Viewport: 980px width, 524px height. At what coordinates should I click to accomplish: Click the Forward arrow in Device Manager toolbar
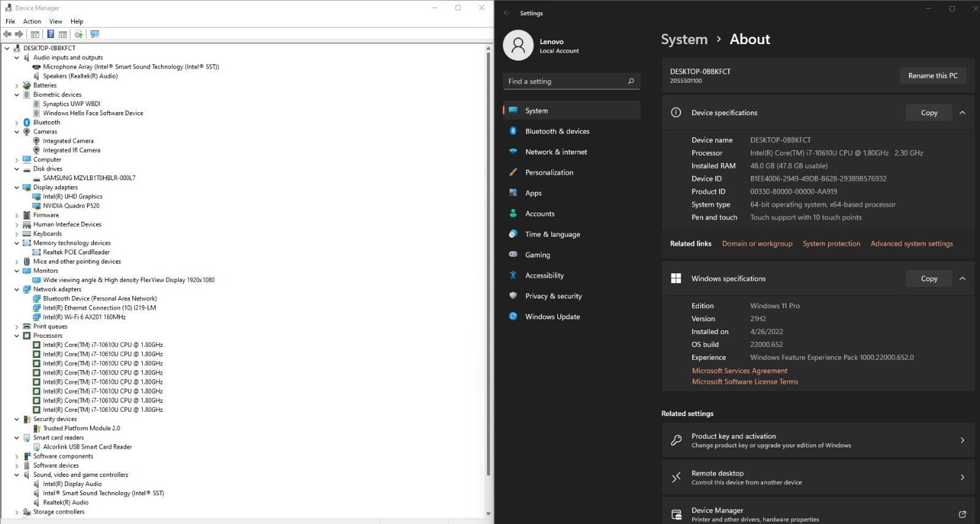pyautogui.click(x=19, y=34)
